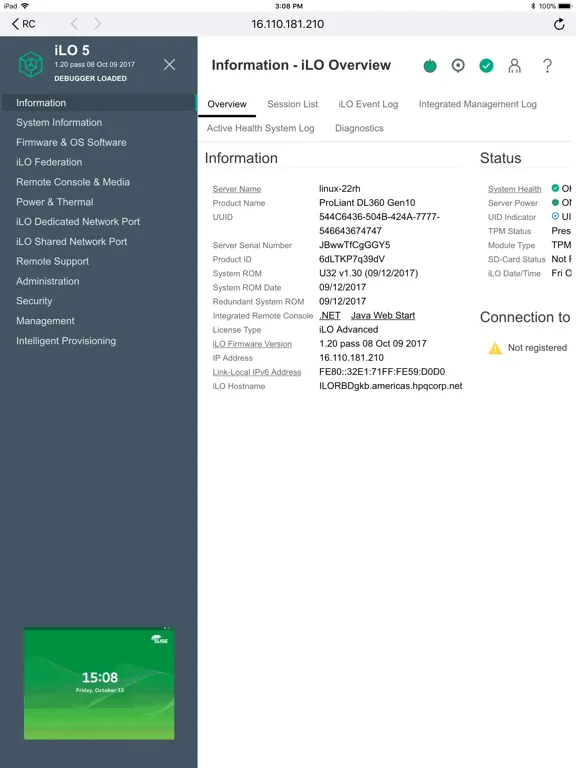Image resolution: width=576 pixels, height=768 pixels.
Task: Click the product ID 6dLTKP7q39dV
Action: point(352,259)
